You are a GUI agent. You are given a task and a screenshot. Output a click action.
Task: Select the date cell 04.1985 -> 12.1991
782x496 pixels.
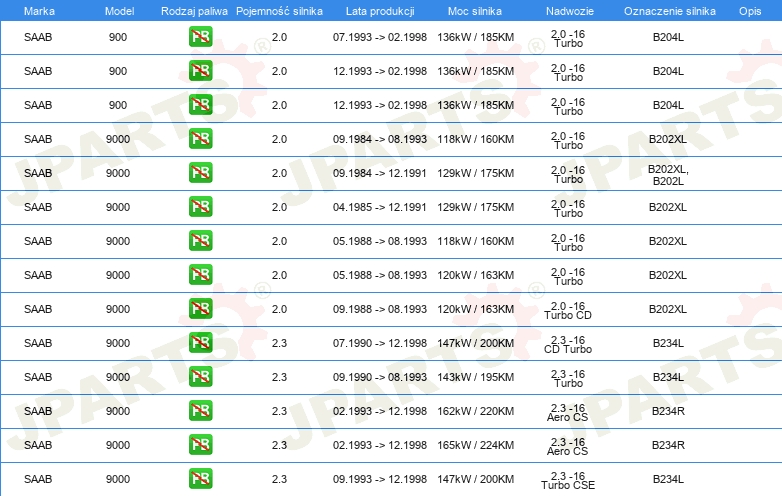(380, 207)
